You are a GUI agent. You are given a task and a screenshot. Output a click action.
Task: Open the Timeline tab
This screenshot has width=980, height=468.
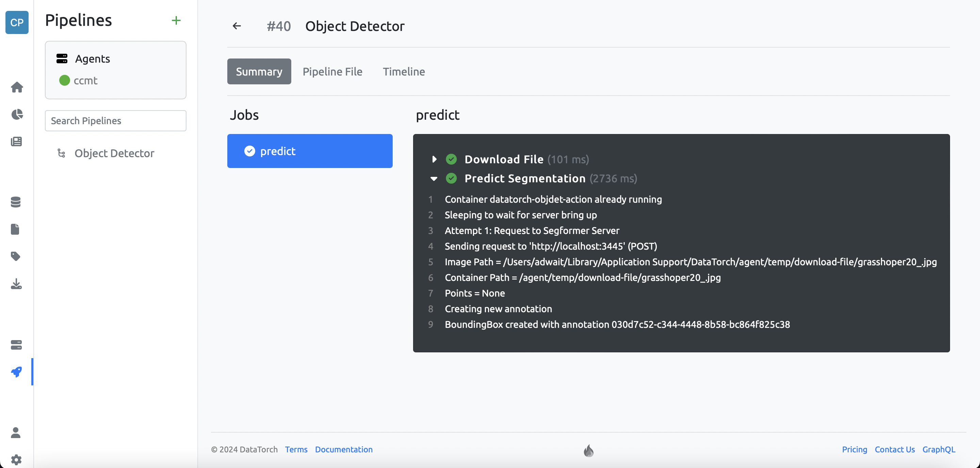(x=404, y=71)
